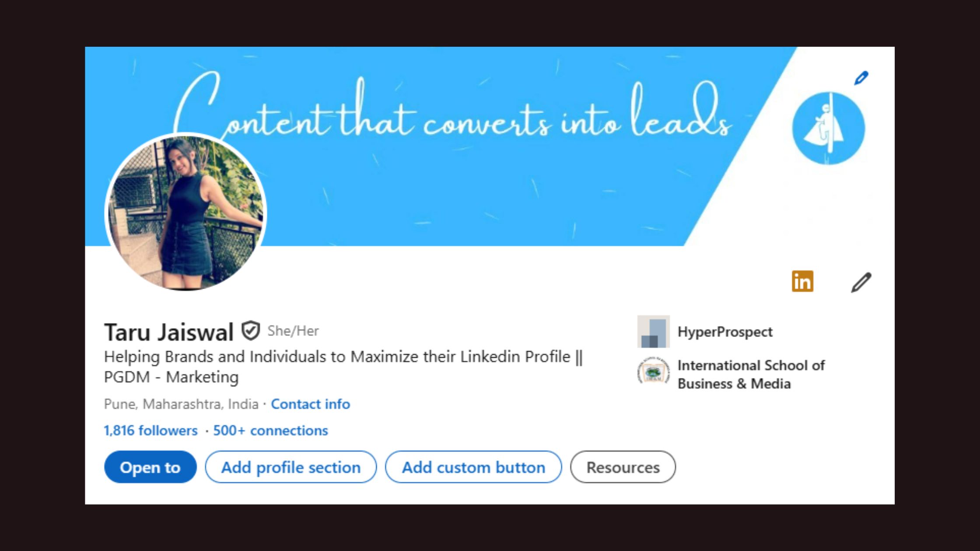Screen dimensions: 980x551
Task: View the 1,816 followers list
Action: [150, 431]
